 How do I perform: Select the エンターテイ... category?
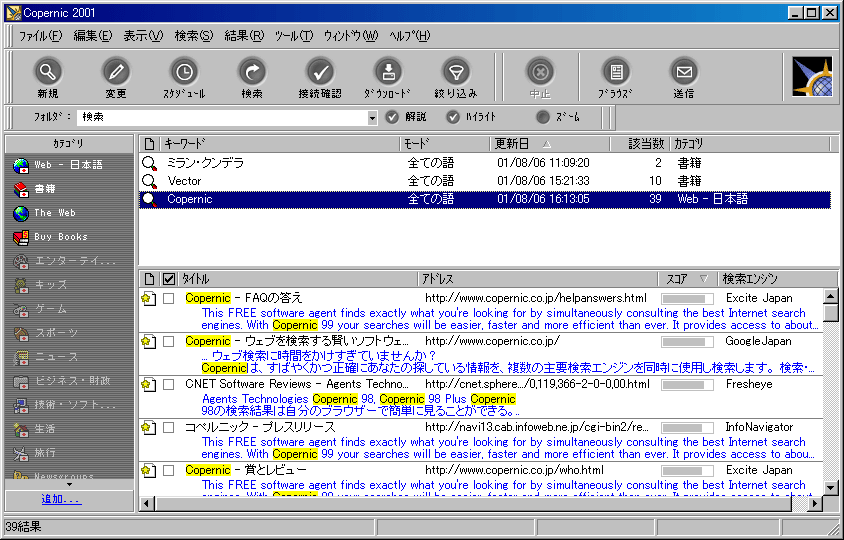coord(65,261)
